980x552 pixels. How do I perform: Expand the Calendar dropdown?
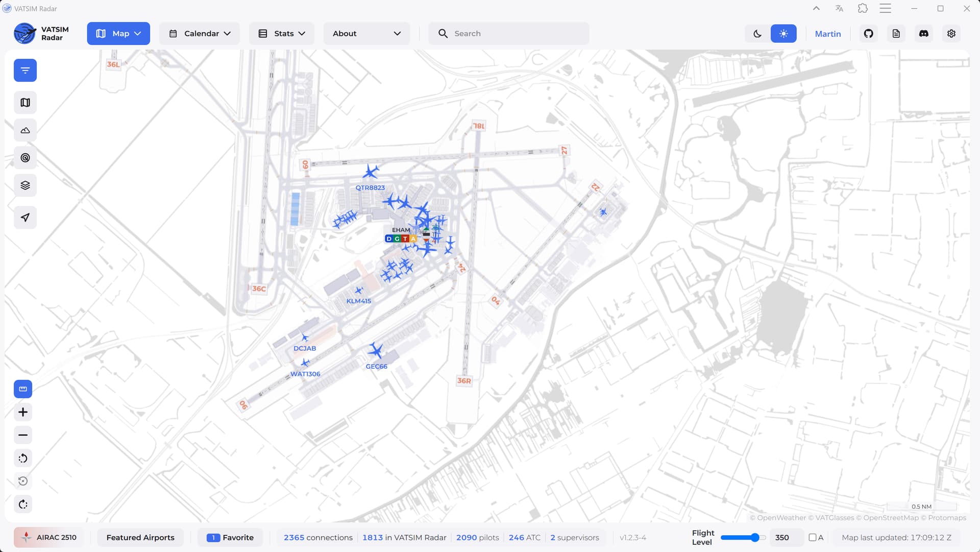tap(200, 34)
